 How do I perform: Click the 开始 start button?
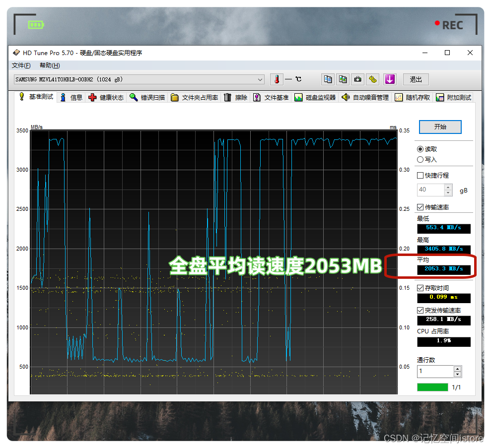tap(440, 127)
